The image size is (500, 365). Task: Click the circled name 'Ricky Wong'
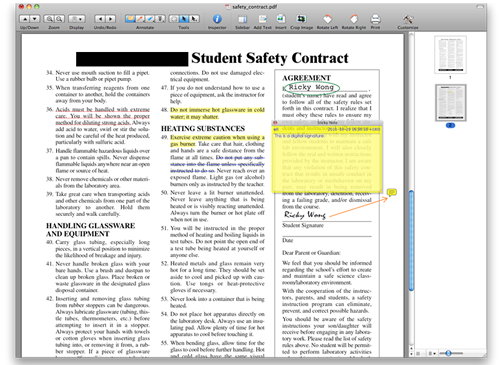pos(311,87)
